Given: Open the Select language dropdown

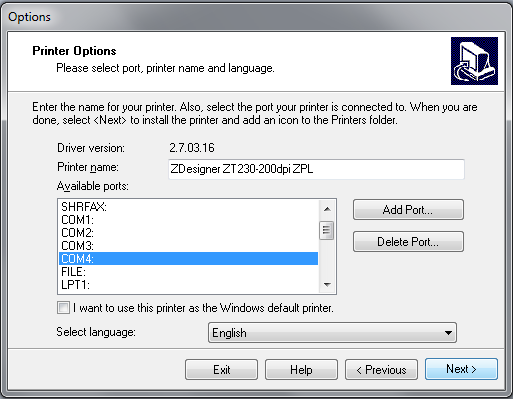Looking at the screenshot, I should pyautogui.click(x=332, y=333).
